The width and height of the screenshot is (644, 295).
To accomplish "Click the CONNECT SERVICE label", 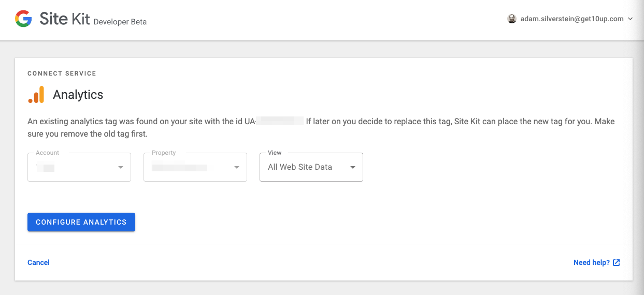I will (x=62, y=73).
